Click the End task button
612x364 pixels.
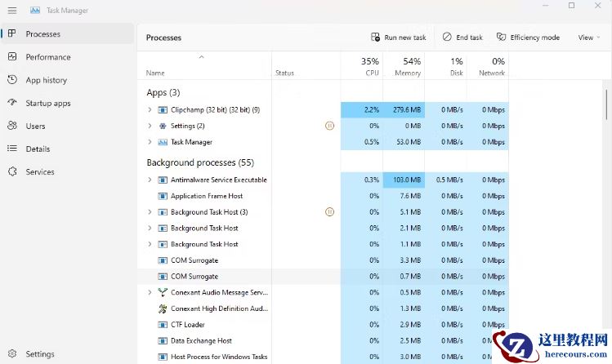pyautogui.click(x=463, y=38)
